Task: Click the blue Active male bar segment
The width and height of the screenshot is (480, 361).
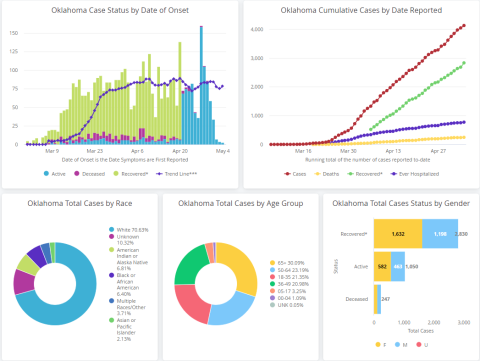Action: [x=398, y=266]
